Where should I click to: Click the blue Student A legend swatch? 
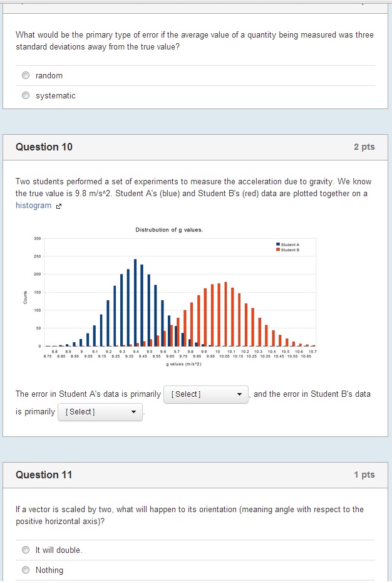coord(278,244)
